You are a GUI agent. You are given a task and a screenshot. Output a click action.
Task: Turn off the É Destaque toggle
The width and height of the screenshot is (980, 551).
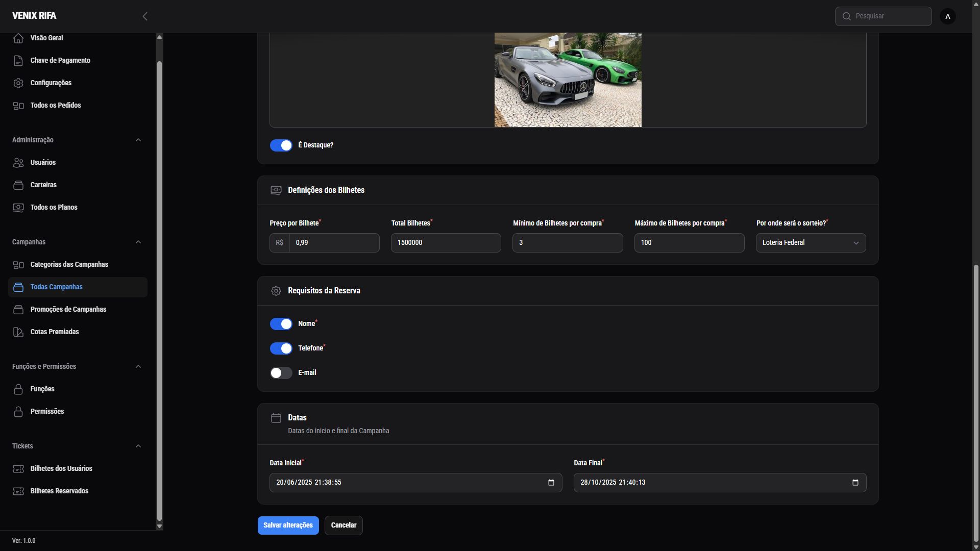pyautogui.click(x=281, y=145)
